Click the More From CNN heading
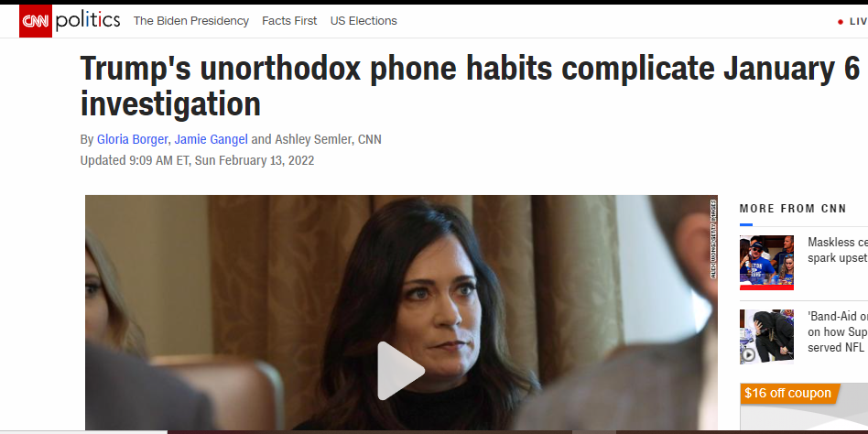Image resolution: width=868 pixels, height=434 pixels. coord(793,209)
